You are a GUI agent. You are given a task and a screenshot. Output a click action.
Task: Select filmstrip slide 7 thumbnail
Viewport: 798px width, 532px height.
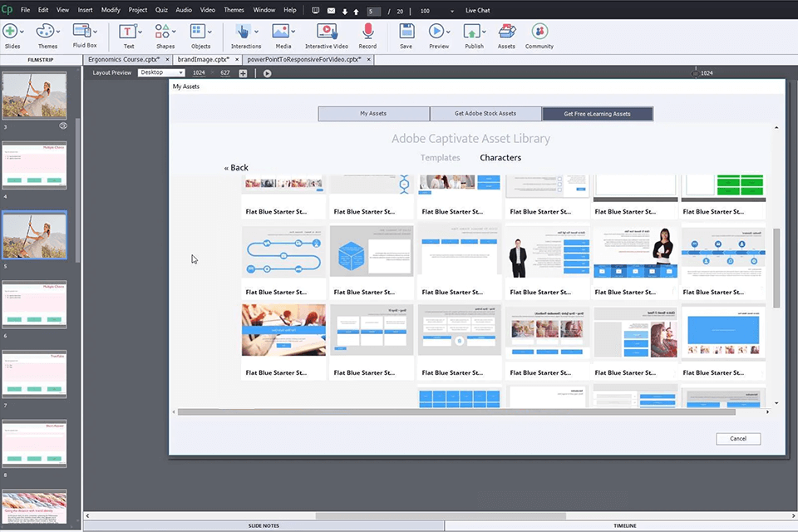coord(34,374)
